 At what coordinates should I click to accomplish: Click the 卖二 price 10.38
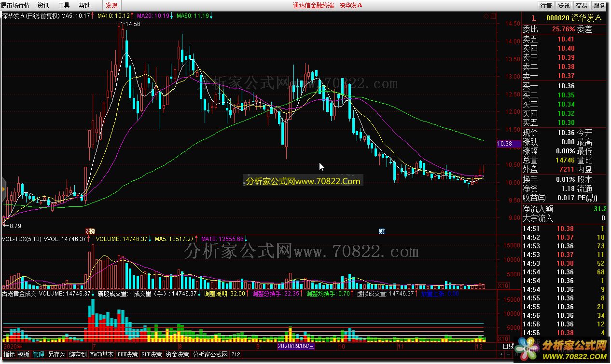[x=566, y=67]
